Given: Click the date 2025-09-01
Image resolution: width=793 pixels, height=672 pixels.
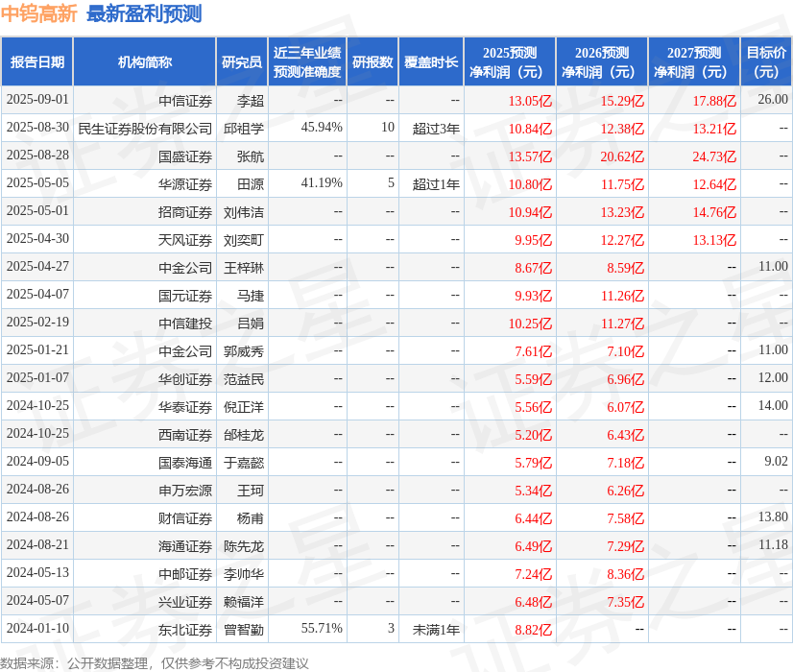Looking at the screenshot, I should point(37,99).
